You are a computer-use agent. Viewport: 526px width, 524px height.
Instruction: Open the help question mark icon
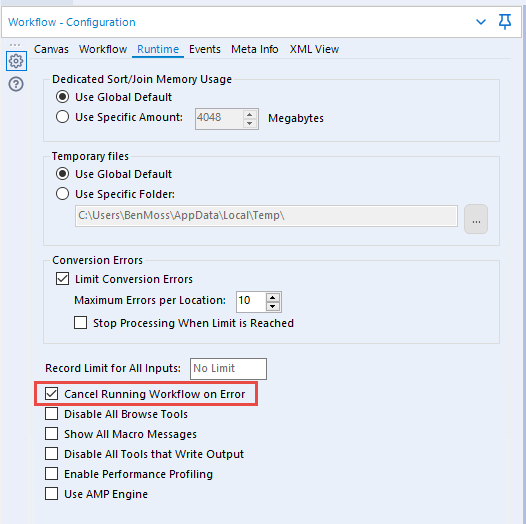[x=16, y=84]
